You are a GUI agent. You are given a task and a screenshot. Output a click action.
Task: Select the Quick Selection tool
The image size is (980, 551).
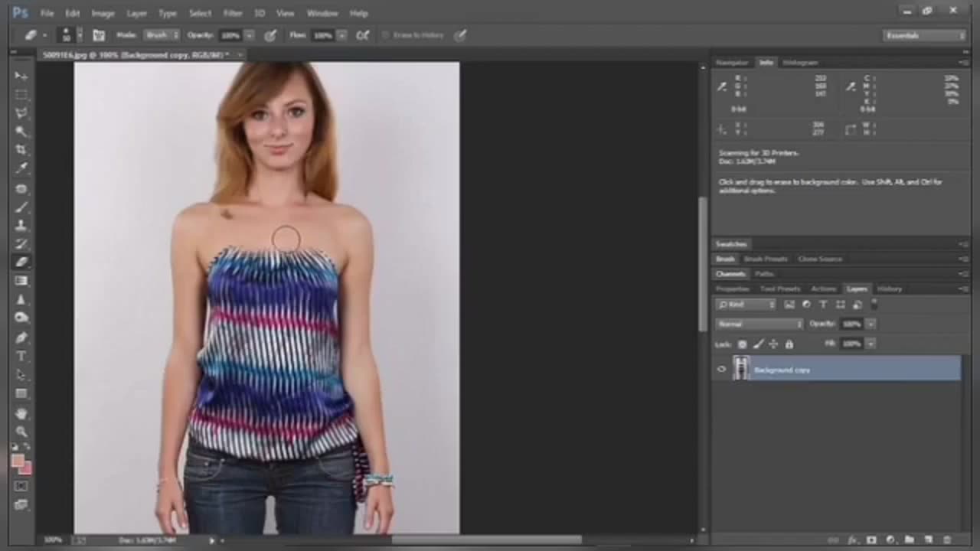[21, 132]
